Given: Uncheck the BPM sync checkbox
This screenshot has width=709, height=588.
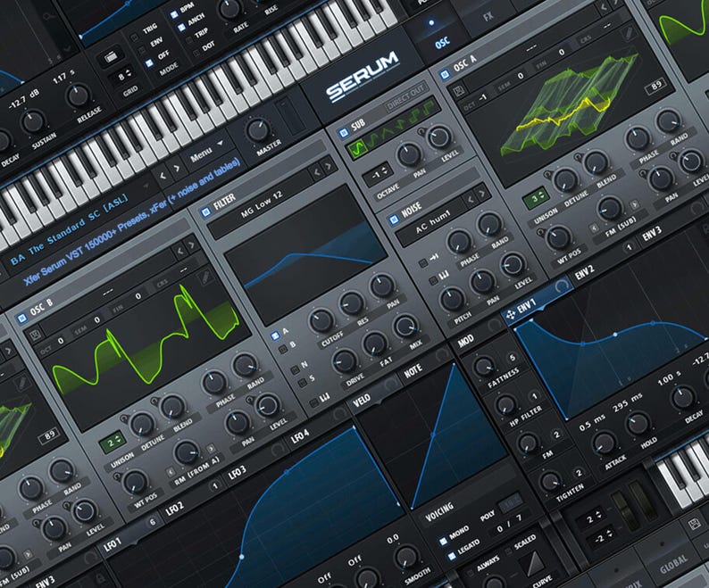Looking at the screenshot, I should tap(174, 14).
